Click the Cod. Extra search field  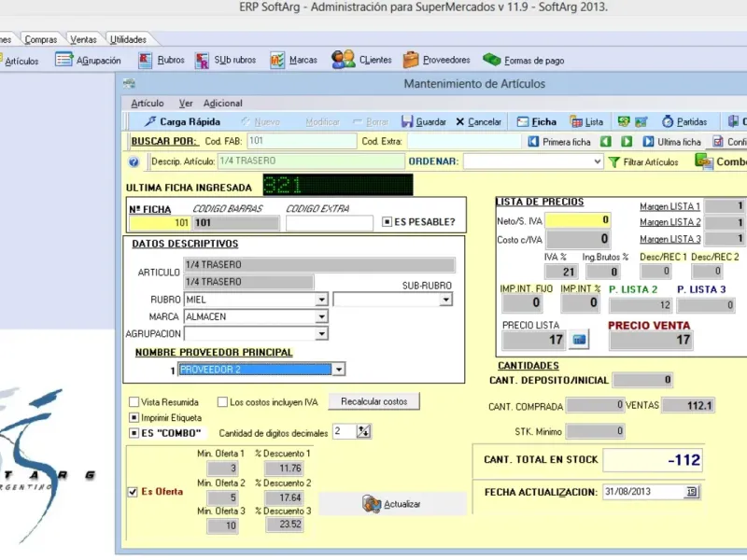[x=464, y=142]
